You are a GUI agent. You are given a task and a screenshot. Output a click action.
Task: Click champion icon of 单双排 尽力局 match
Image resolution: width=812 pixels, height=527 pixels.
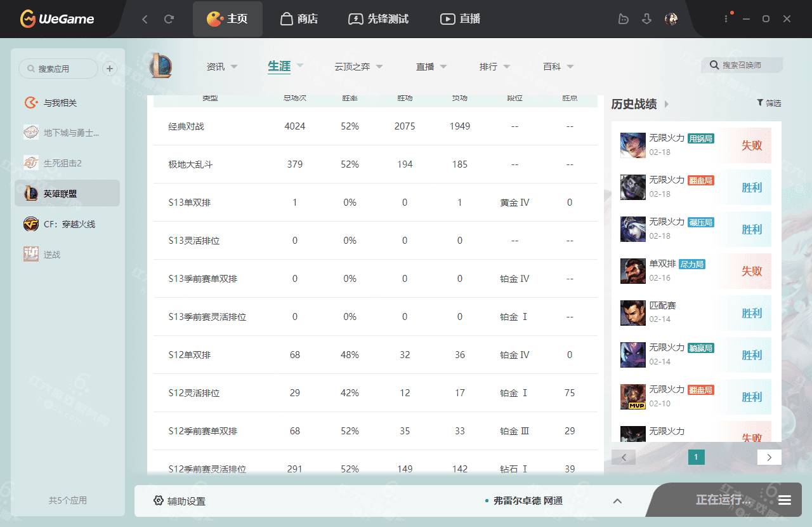(633, 271)
